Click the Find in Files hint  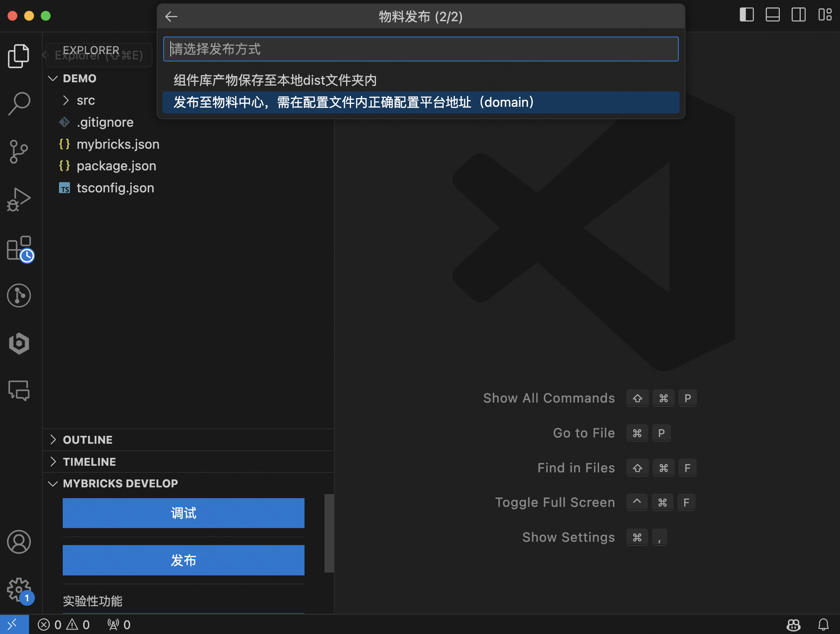(x=617, y=468)
